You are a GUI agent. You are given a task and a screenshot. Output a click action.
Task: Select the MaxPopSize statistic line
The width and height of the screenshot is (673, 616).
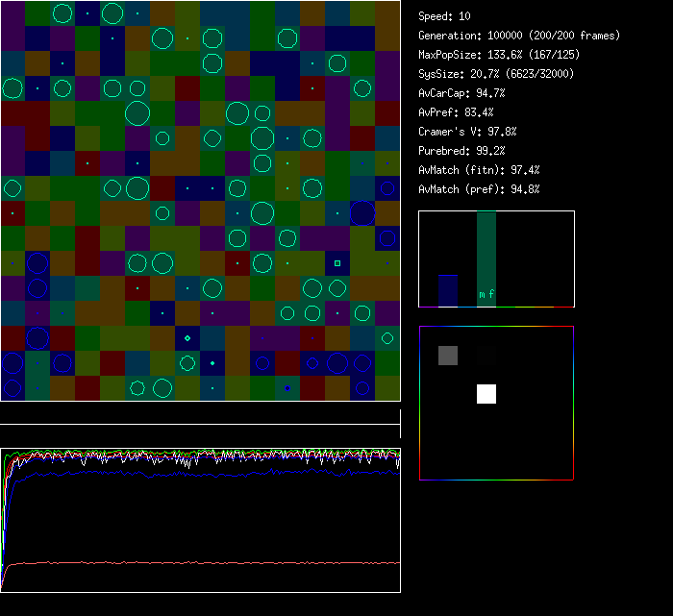tap(500, 55)
